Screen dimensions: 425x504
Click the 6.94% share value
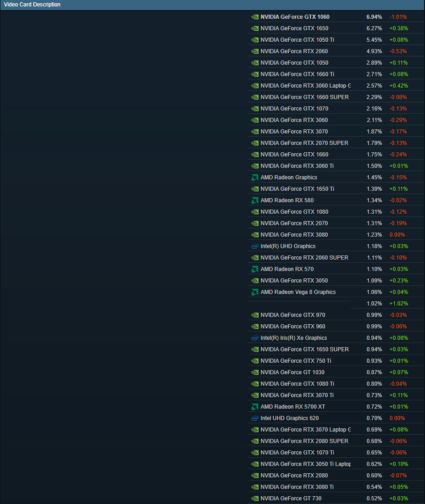[374, 17]
